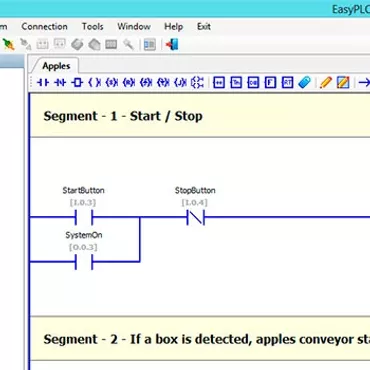Insert a box element
370x370 pixels.
coord(77,82)
